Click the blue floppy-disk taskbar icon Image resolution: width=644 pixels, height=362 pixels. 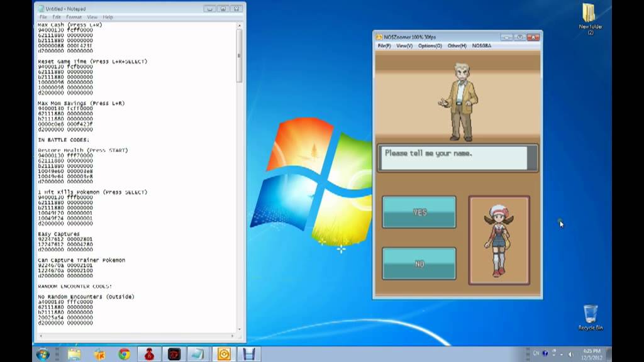[248, 354]
